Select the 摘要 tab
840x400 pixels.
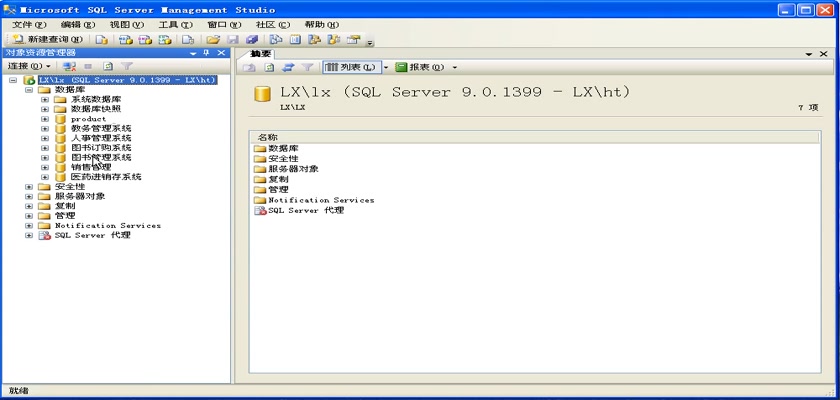click(x=261, y=54)
